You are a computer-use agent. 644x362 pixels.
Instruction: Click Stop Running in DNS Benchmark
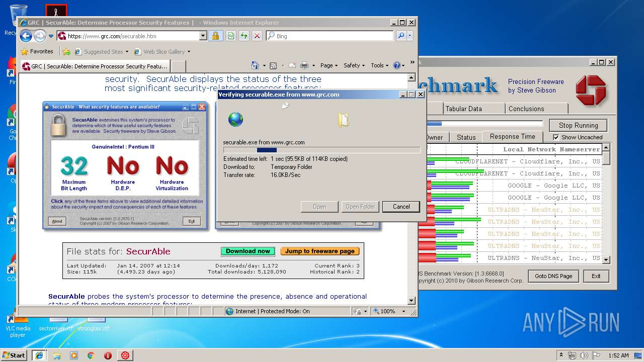[x=578, y=125]
